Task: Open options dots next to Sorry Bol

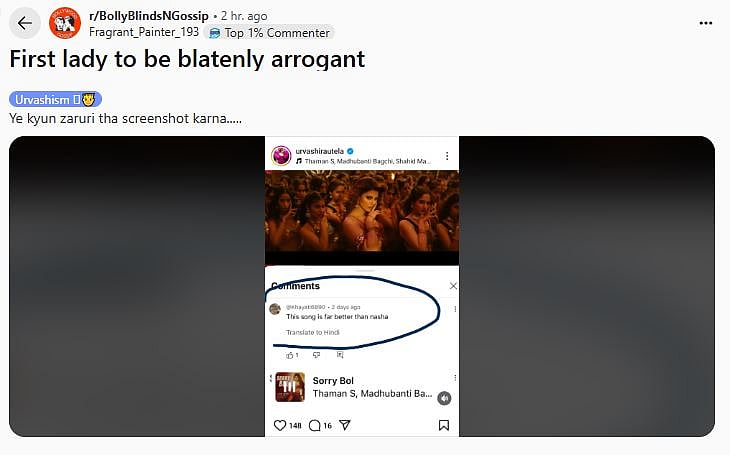Action: pyautogui.click(x=455, y=378)
